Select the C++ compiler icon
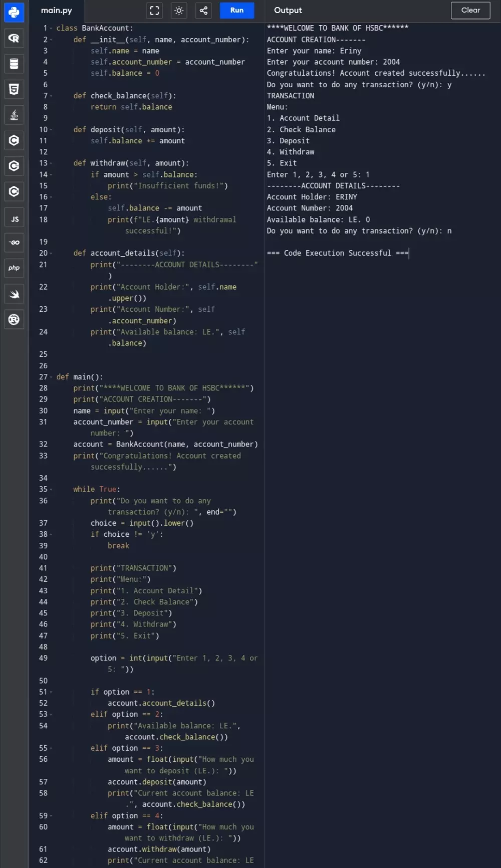 click(x=14, y=166)
